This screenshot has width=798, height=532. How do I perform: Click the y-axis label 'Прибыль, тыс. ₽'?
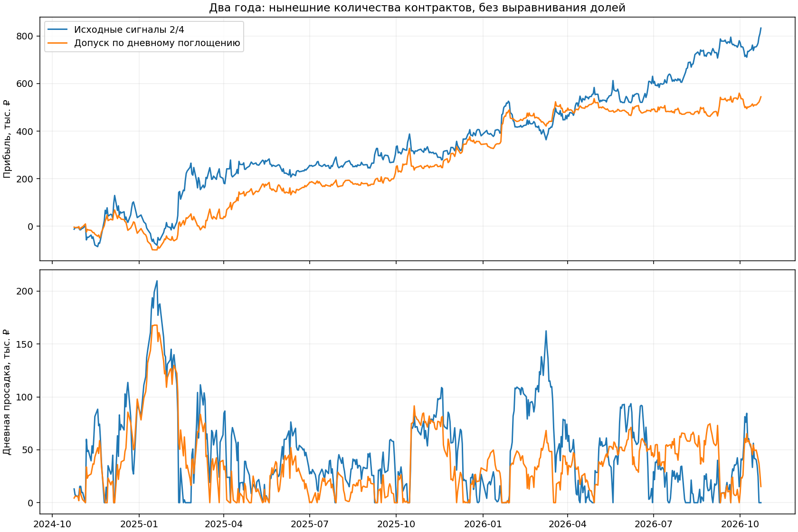pyautogui.click(x=7, y=139)
